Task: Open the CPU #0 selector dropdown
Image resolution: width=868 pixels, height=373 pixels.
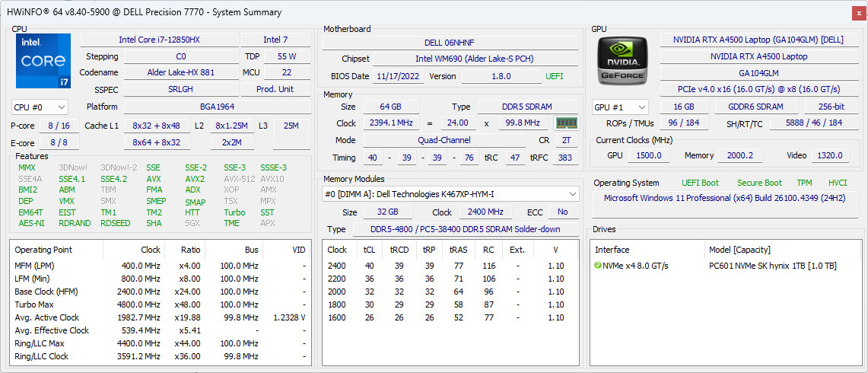Action: point(40,107)
